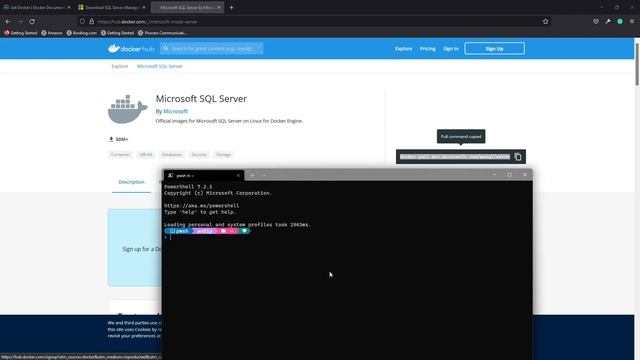Screen dimensions: 640x360
Task: Open the Pocket icon in Firefox toolbar
Action: tap(596, 21)
